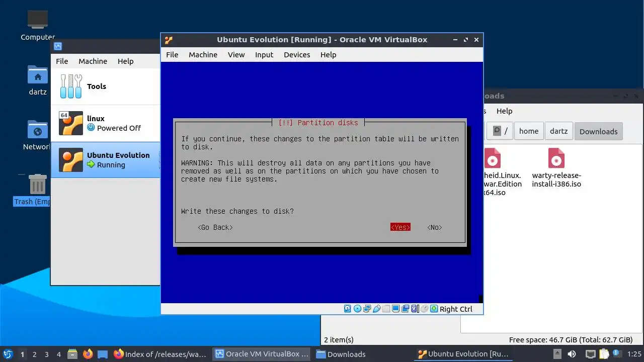Click the Right Ctrl host key label
The width and height of the screenshot is (644, 362).
[x=456, y=309]
